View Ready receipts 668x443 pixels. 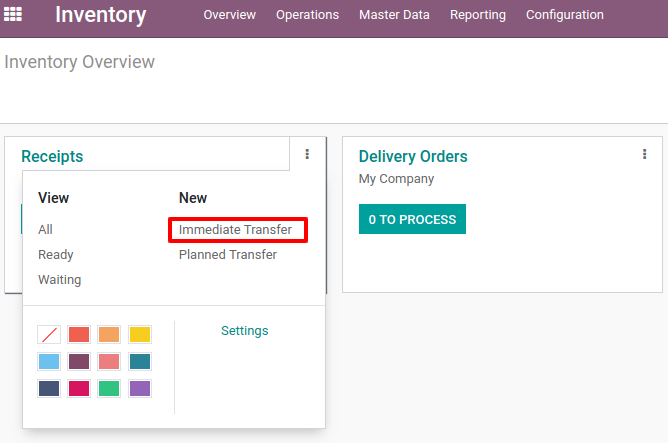tap(55, 255)
